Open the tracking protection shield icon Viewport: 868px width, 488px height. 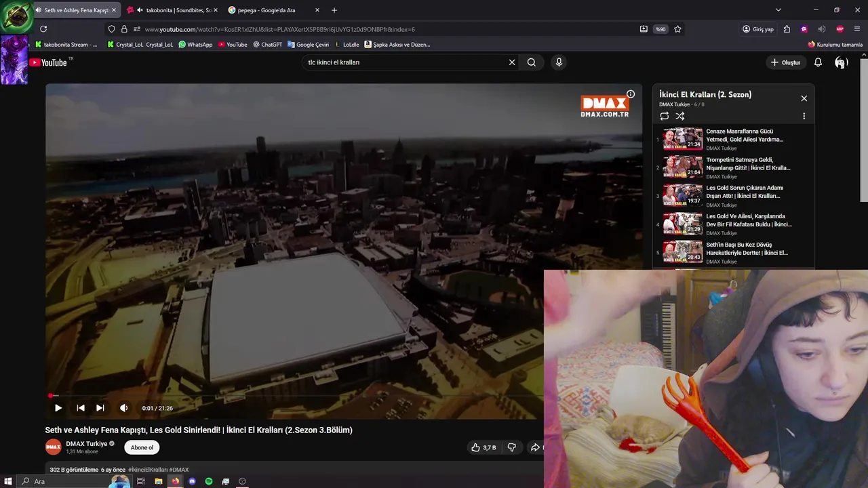coord(112,29)
